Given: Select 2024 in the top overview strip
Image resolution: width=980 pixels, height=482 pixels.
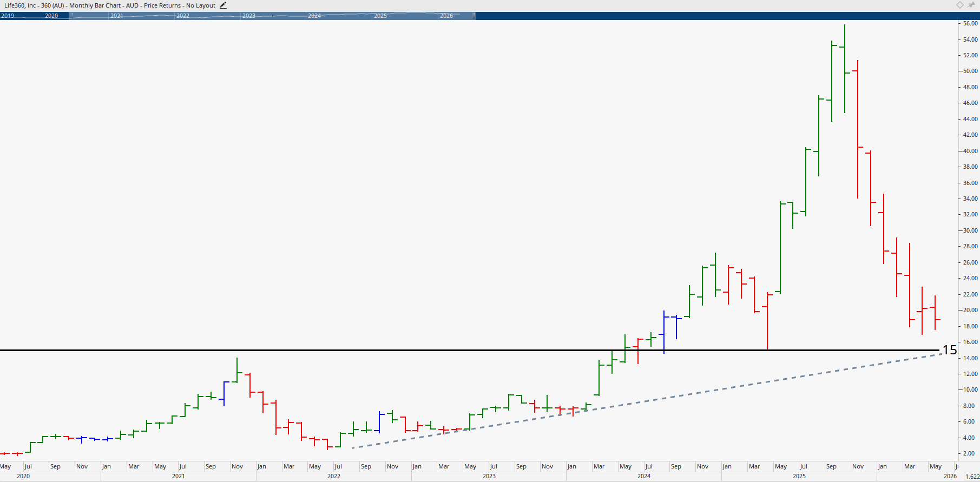Looking at the screenshot, I should [314, 16].
